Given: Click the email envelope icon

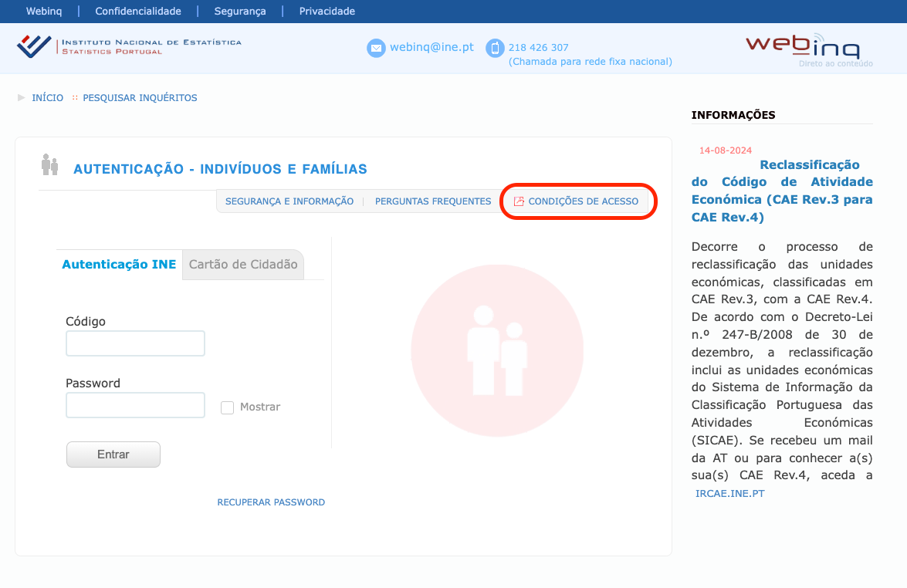Looking at the screenshot, I should coord(376,48).
